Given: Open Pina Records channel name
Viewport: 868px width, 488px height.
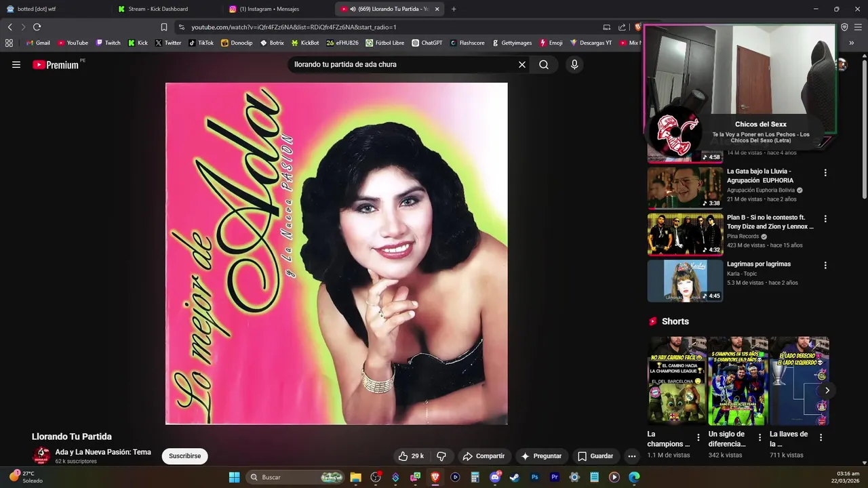Looking at the screenshot, I should [x=743, y=237].
